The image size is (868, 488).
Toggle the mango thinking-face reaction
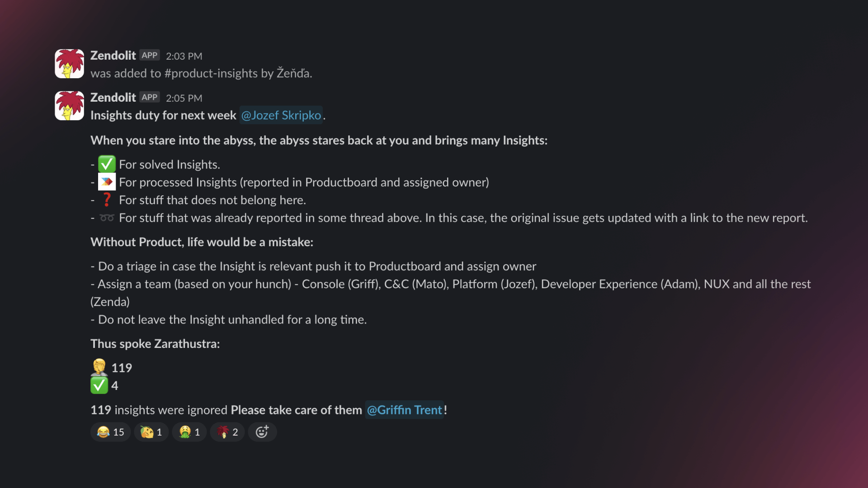(151, 432)
